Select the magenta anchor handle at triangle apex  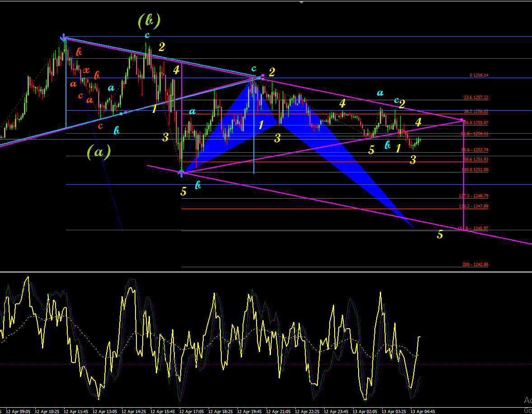click(462, 120)
